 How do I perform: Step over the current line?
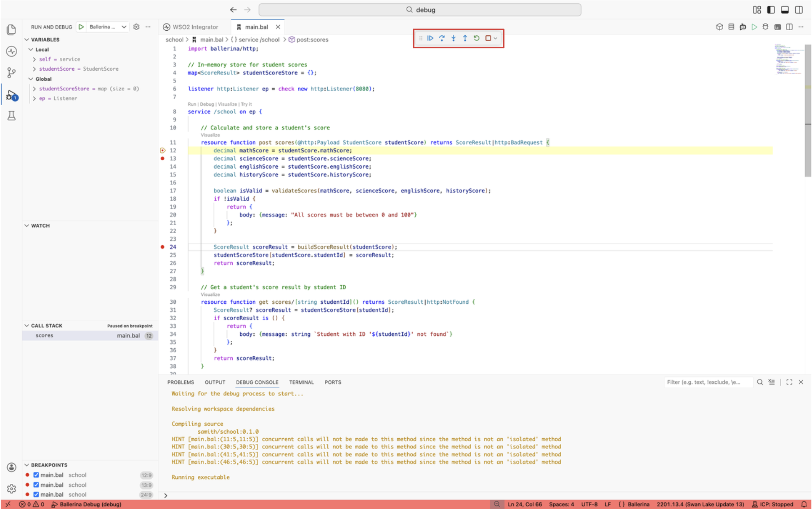pyautogui.click(x=442, y=38)
